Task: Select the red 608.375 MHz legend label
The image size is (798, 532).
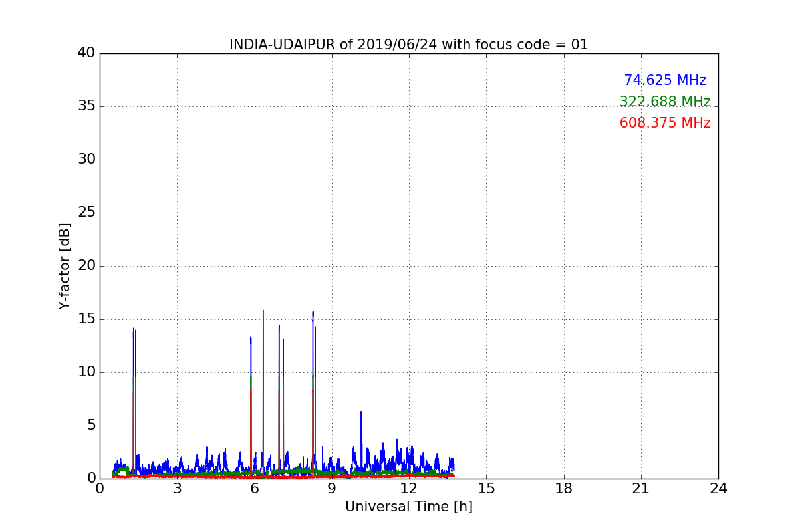Action: (664, 123)
